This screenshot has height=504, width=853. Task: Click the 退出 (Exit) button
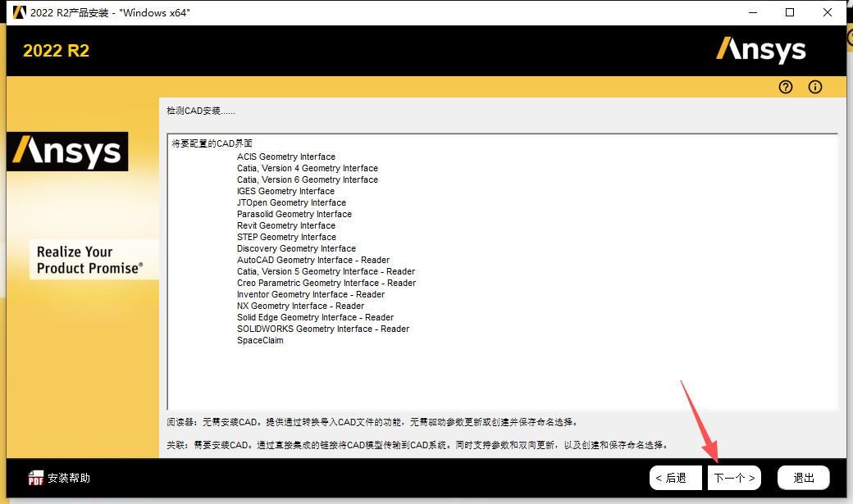tap(803, 477)
